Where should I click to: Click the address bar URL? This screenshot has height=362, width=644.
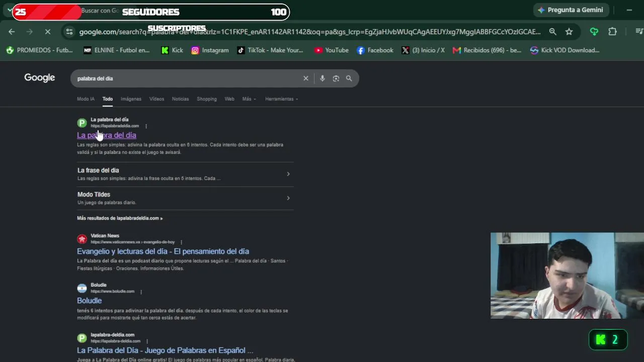310,32
